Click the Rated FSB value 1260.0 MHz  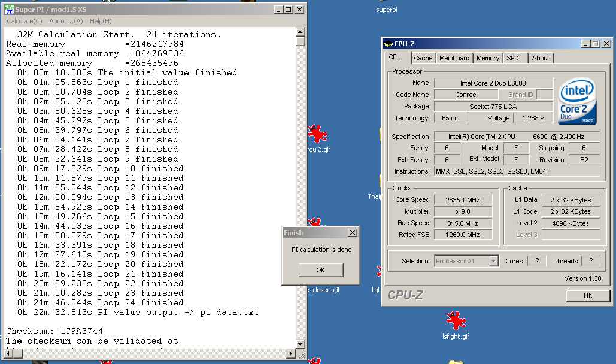463,235
